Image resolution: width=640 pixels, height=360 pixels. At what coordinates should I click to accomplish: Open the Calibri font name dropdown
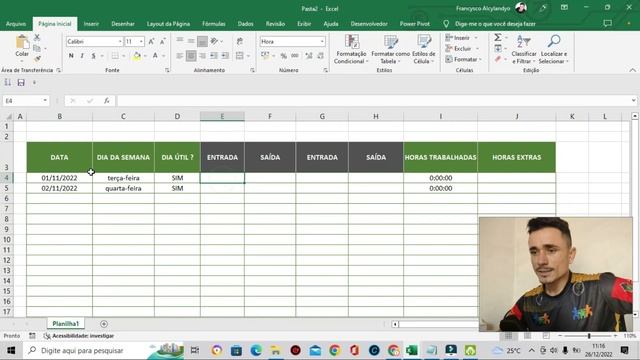[x=120, y=42]
